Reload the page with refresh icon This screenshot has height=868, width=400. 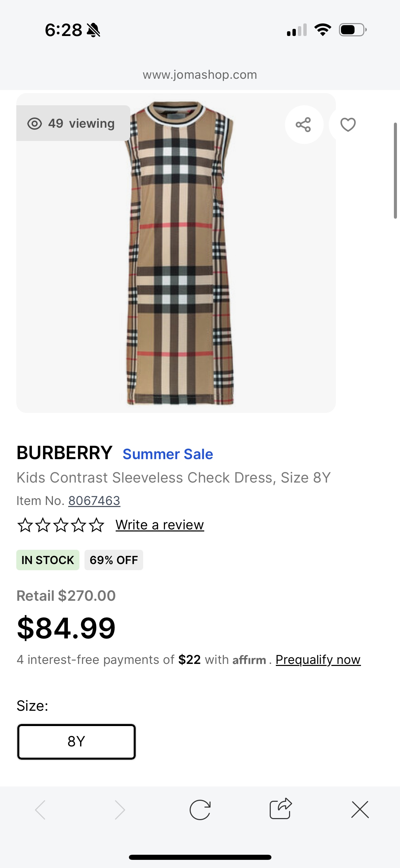(x=200, y=810)
